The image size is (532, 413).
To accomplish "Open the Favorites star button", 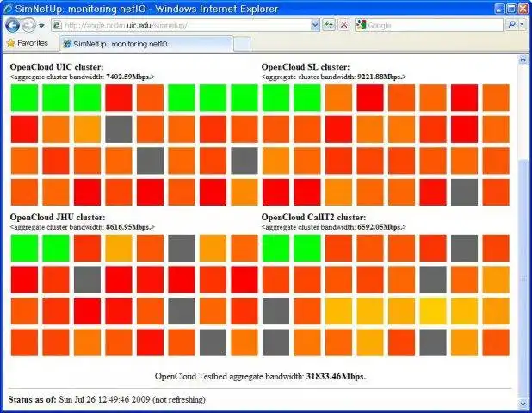I will pos(28,43).
